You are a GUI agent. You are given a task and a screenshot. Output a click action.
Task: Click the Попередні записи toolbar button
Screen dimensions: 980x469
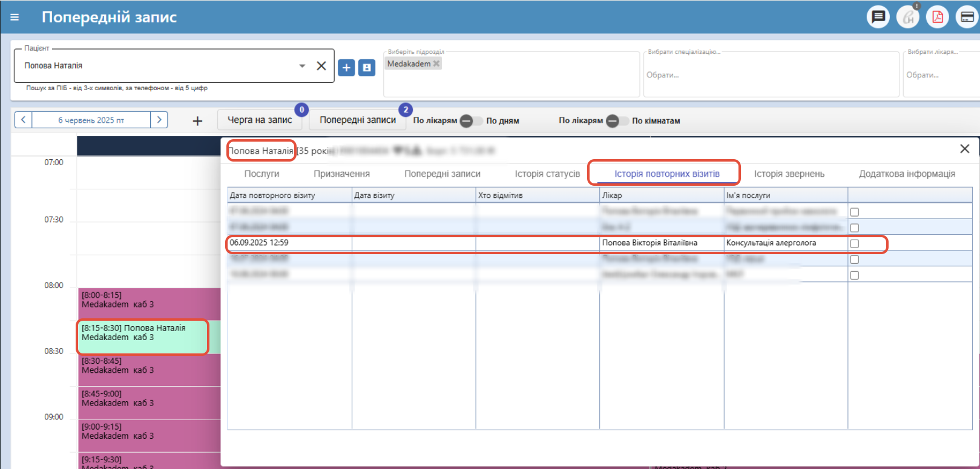[358, 120]
